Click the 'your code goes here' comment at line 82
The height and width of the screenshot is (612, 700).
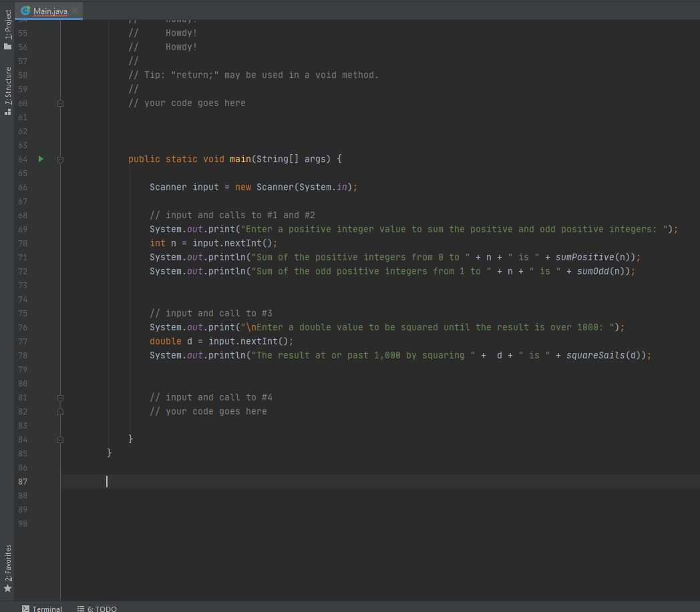(208, 411)
